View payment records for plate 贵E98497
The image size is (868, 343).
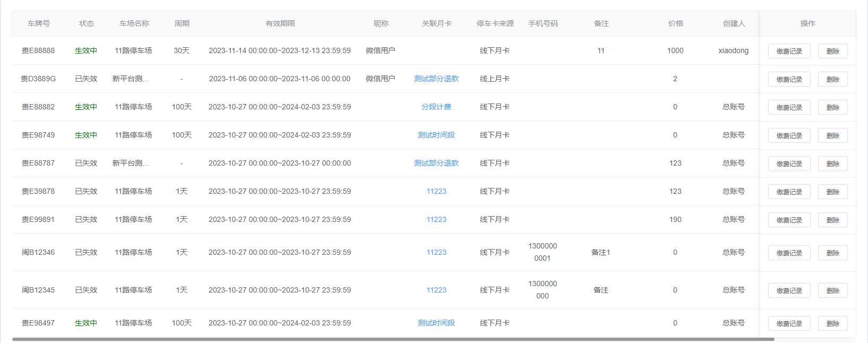[789, 323]
